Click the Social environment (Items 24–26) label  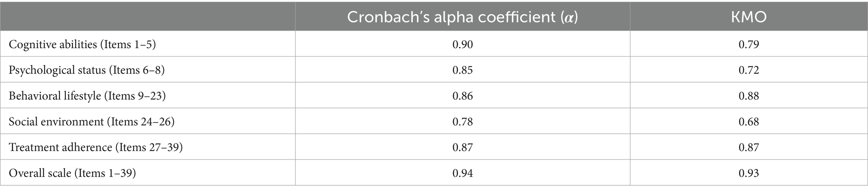92,122
